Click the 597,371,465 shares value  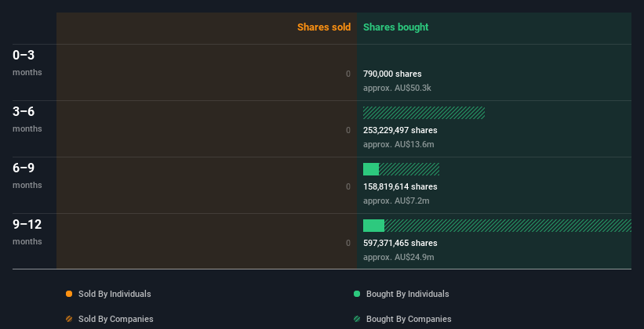(x=400, y=243)
